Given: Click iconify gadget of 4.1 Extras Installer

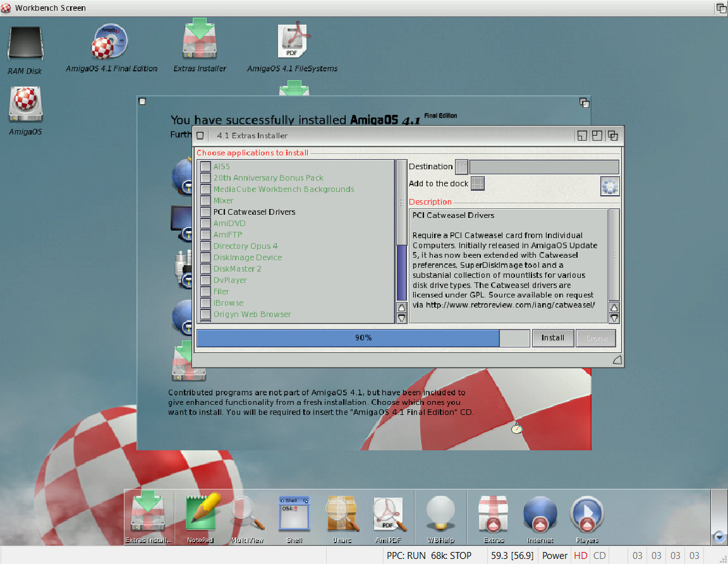Looking at the screenshot, I should tap(582, 136).
